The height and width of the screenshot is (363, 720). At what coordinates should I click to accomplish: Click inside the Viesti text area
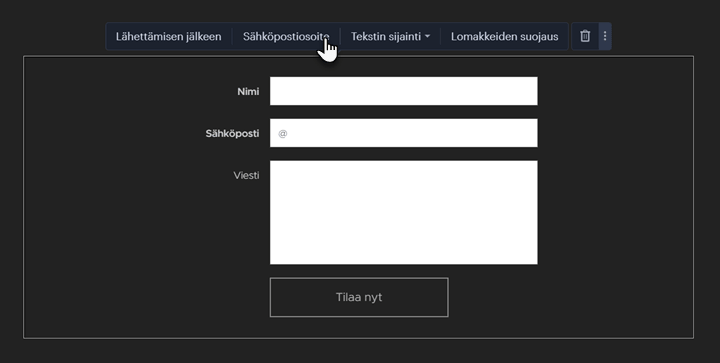coord(404,212)
